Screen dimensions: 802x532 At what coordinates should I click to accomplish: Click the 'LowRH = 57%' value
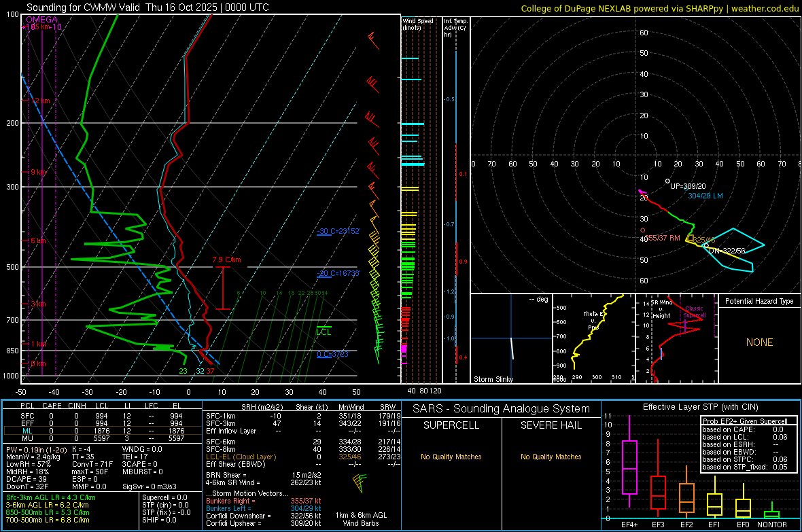(29, 464)
